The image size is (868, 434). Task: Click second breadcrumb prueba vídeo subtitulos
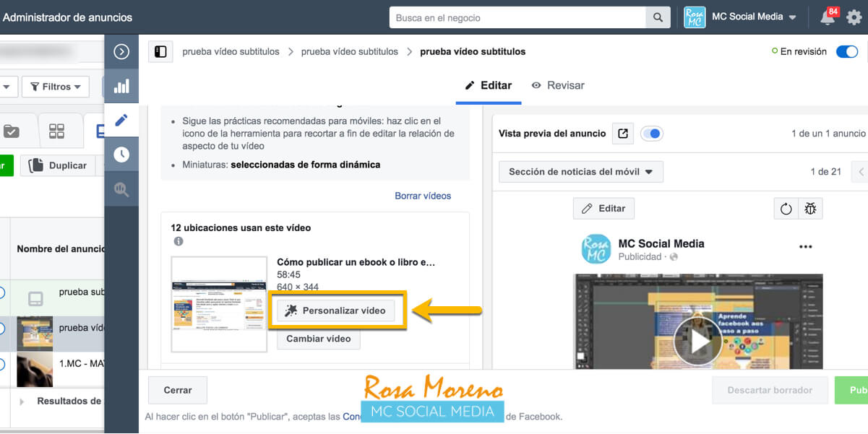coord(350,51)
